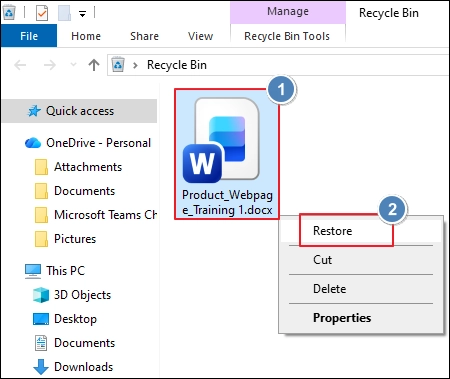The height and width of the screenshot is (379, 450).
Task: Click the Microsoft Teams folder icon
Action: [x=41, y=215]
